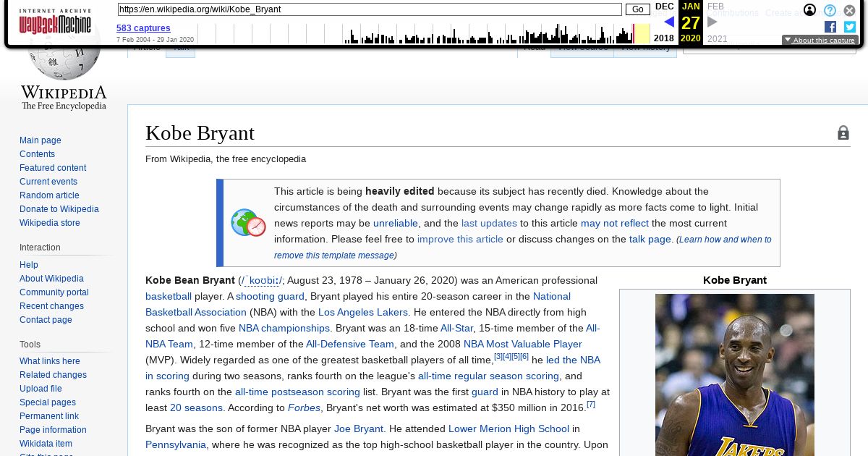Open 'all-time postseason scoring' link
This screenshot has width=868, height=456.
297,392
